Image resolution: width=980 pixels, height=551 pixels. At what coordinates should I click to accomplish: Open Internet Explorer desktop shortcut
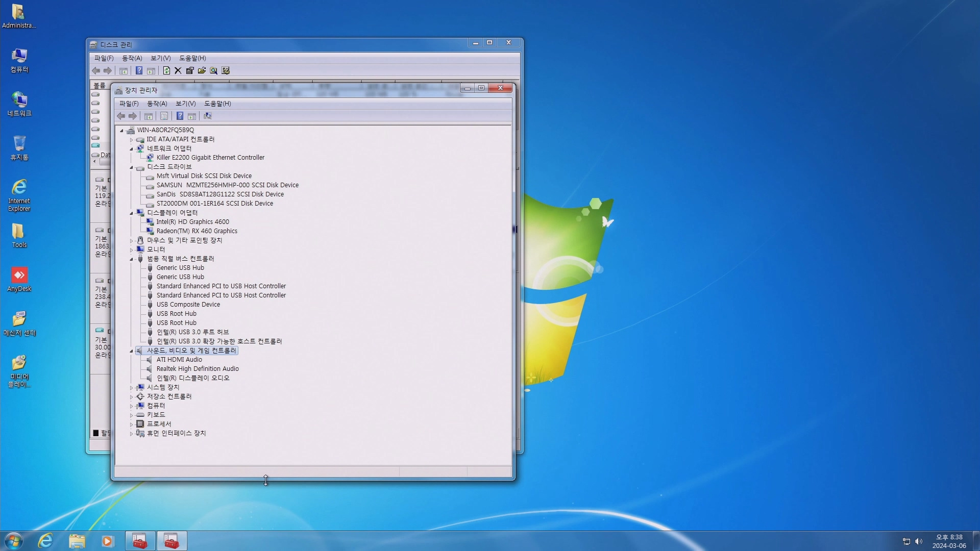19,195
